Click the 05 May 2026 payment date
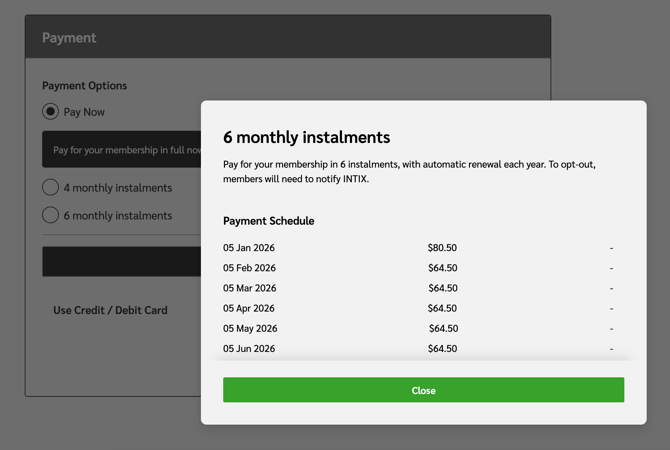Viewport: 670px width, 450px height. tap(250, 328)
